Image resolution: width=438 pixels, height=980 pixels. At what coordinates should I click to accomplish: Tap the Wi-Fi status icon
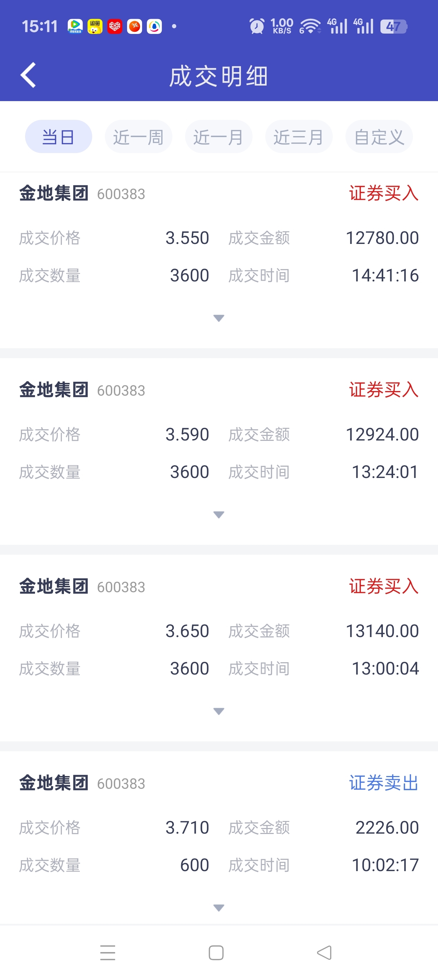pos(310,26)
